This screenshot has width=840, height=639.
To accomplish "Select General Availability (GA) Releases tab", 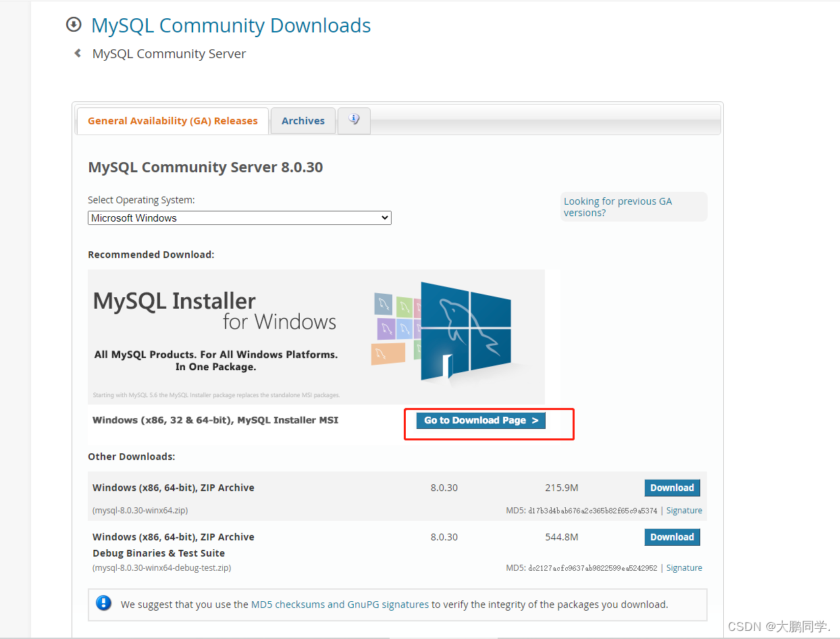I will pos(173,121).
